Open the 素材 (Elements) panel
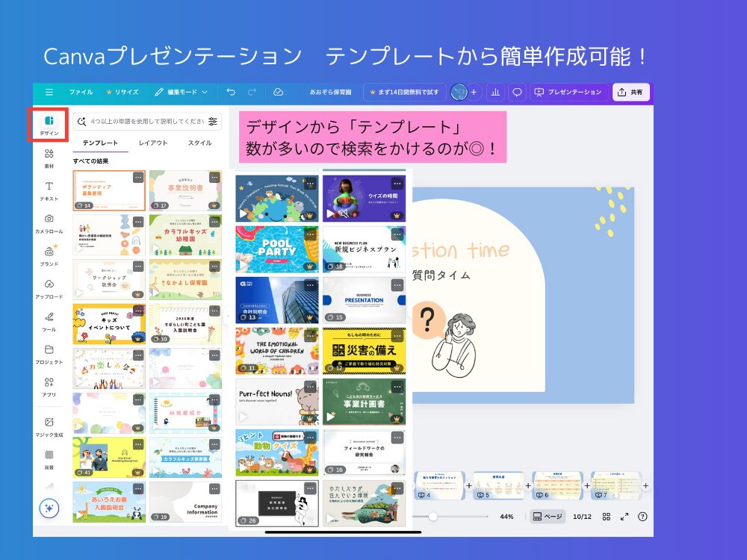The width and height of the screenshot is (747, 560). (48, 157)
